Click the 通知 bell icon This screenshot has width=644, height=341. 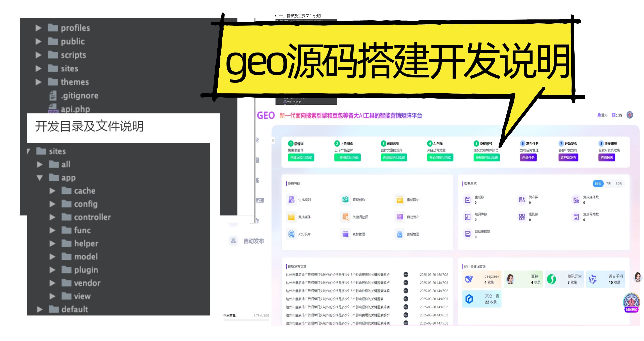(599, 115)
